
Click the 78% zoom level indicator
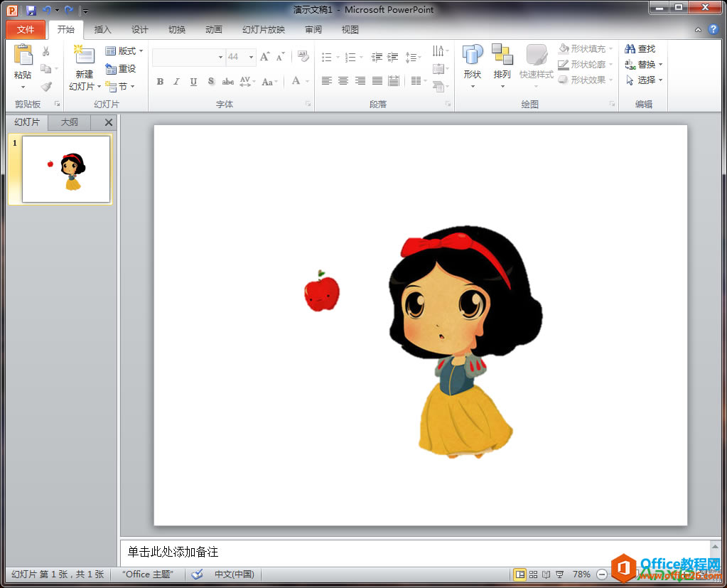click(581, 574)
